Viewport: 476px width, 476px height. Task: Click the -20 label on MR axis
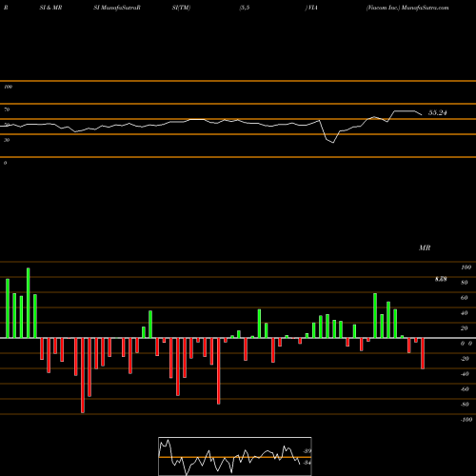[x=465, y=359]
